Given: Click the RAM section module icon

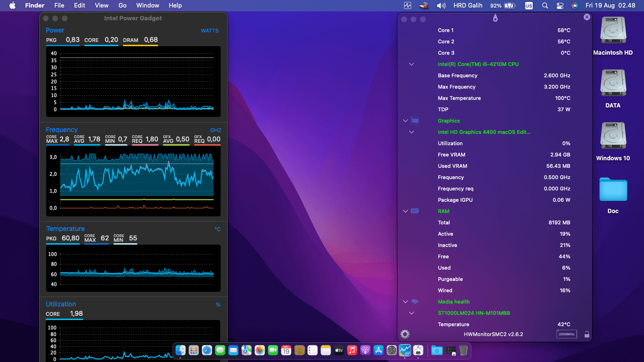Looking at the screenshot, I should click(415, 211).
